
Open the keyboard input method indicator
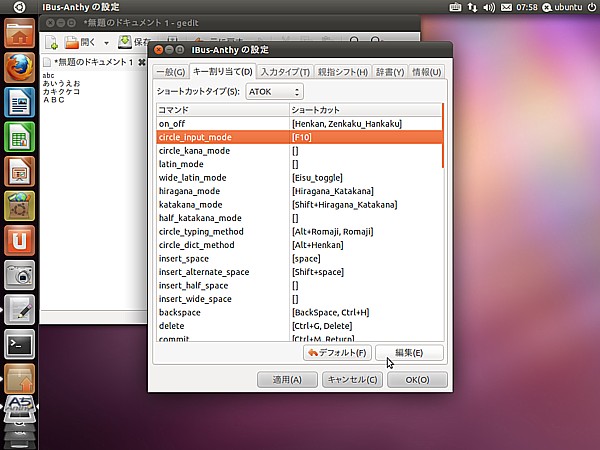coord(455,7)
